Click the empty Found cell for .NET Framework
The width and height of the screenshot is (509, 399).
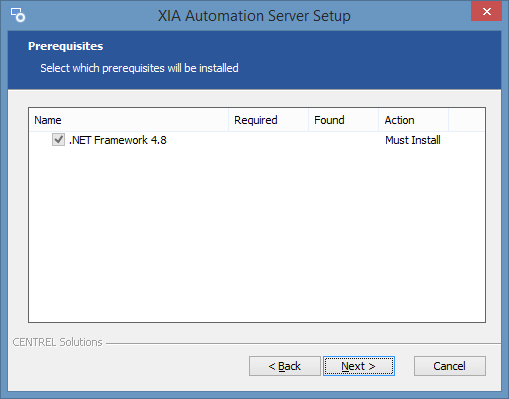(x=343, y=140)
